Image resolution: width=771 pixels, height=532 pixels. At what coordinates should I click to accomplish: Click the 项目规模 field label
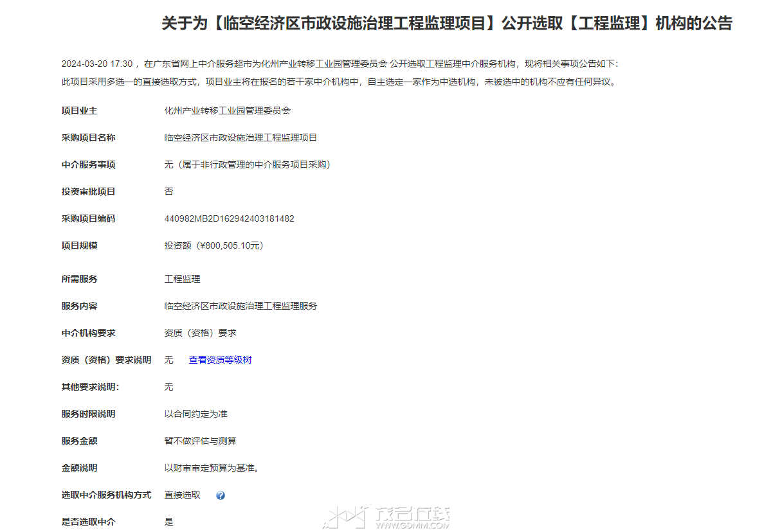79,245
